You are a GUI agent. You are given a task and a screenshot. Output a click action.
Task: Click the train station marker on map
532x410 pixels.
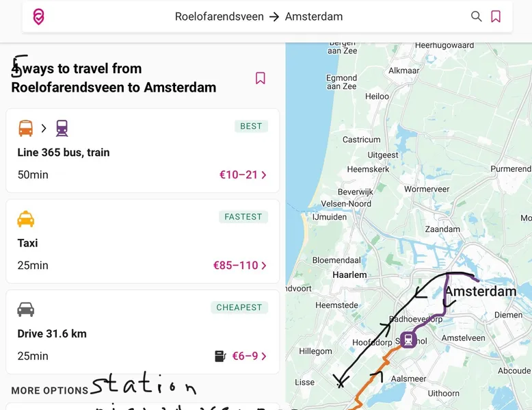tap(408, 339)
